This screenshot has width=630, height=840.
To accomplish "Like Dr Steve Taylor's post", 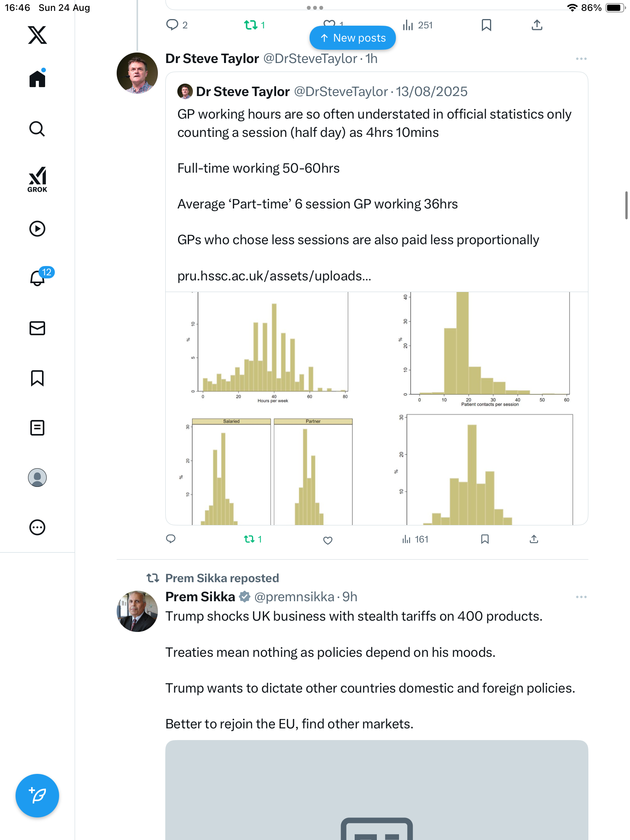I will 328,540.
